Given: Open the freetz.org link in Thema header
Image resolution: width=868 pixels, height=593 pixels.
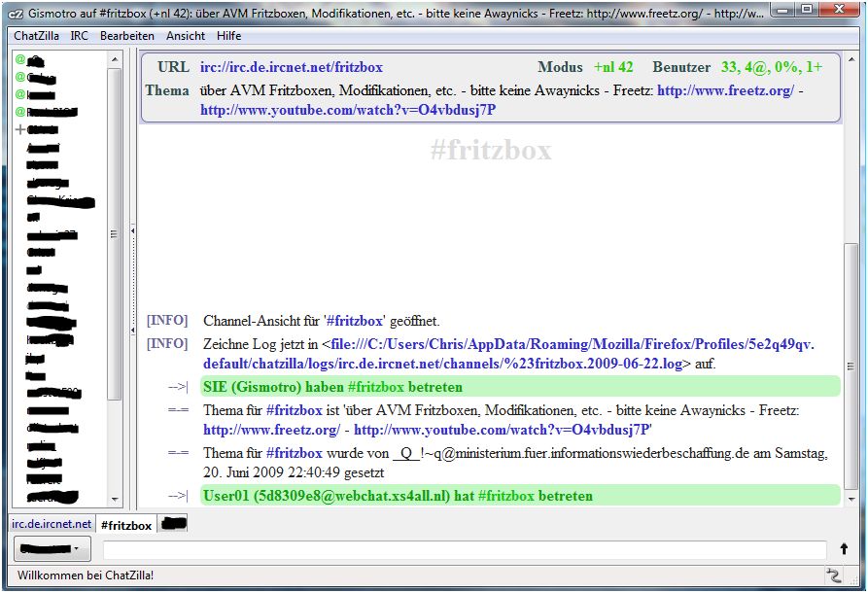Looking at the screenshot, I should tap(725, 90).
